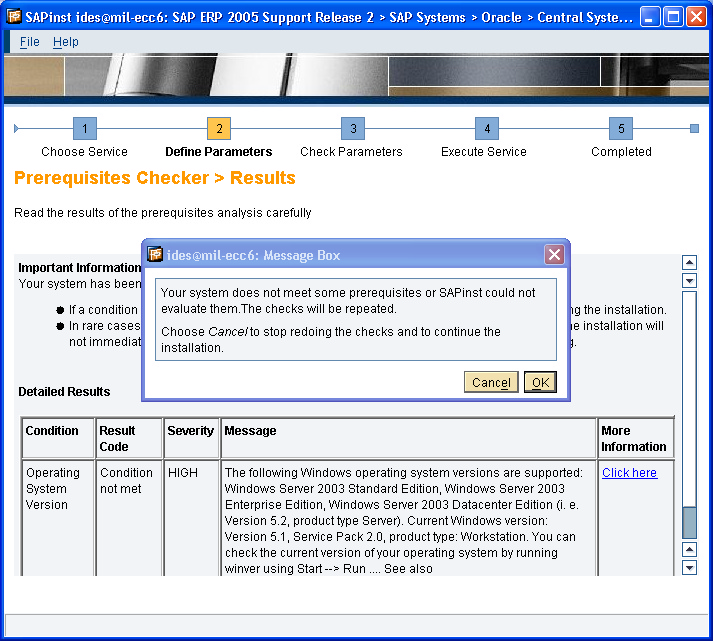This screenshot has width=713, height=641.
Task: Click the SAPinst icon in main title bar
Action: click(x=15, y=17)
